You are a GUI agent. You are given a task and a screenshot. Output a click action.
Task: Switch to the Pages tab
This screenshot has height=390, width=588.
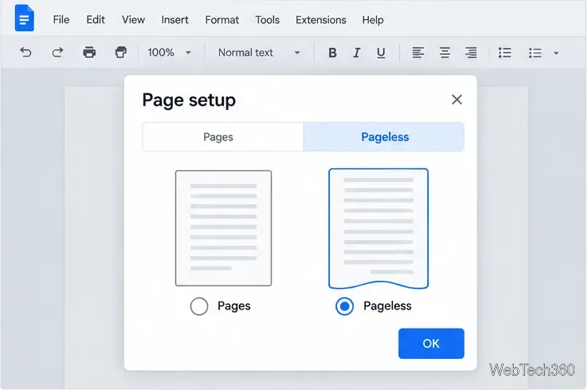coord(223,136)
